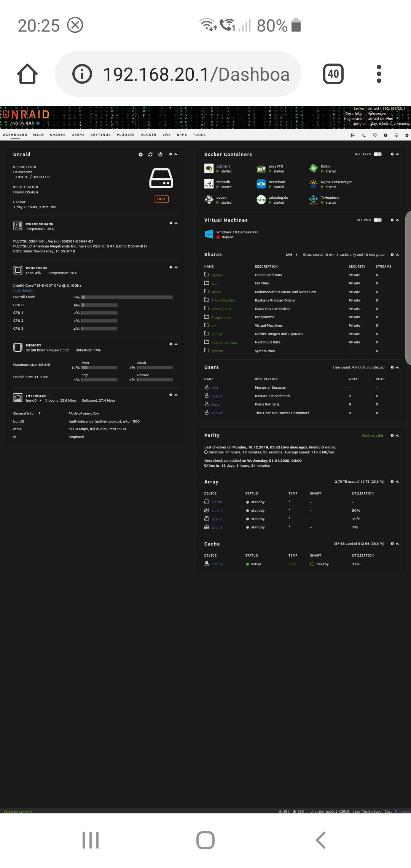Click the Edit button on Unraid card
Screen dimensions: 411x868
[x=161, y=199]
